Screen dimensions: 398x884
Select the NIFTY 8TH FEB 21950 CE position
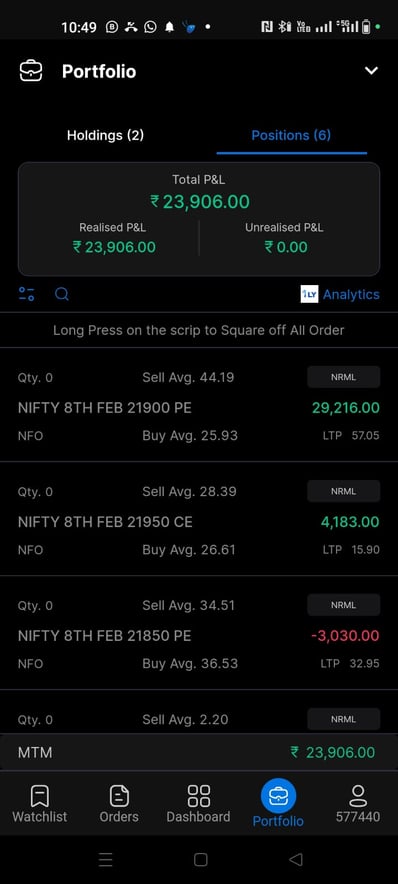pos(199,519)
